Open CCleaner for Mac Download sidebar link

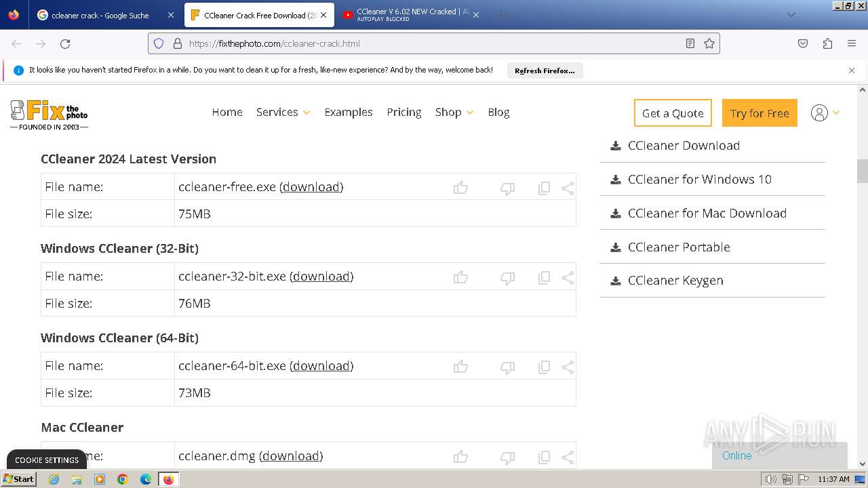pos(707,213)
